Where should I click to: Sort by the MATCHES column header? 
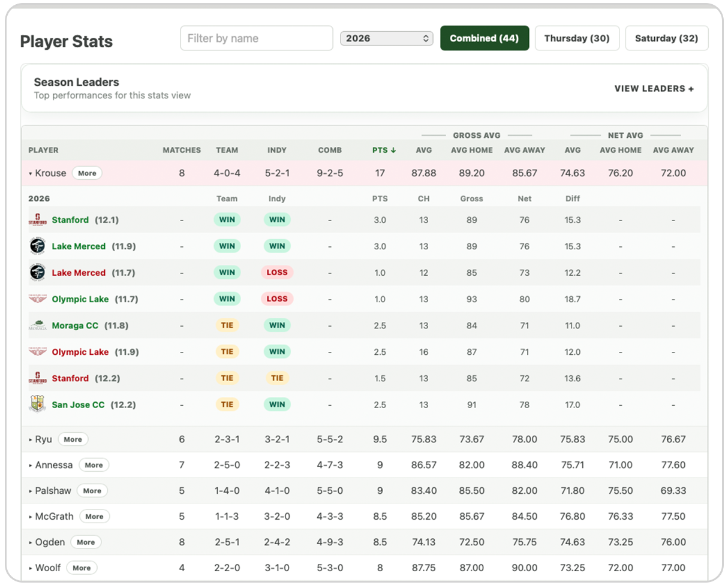coord(182,150)
